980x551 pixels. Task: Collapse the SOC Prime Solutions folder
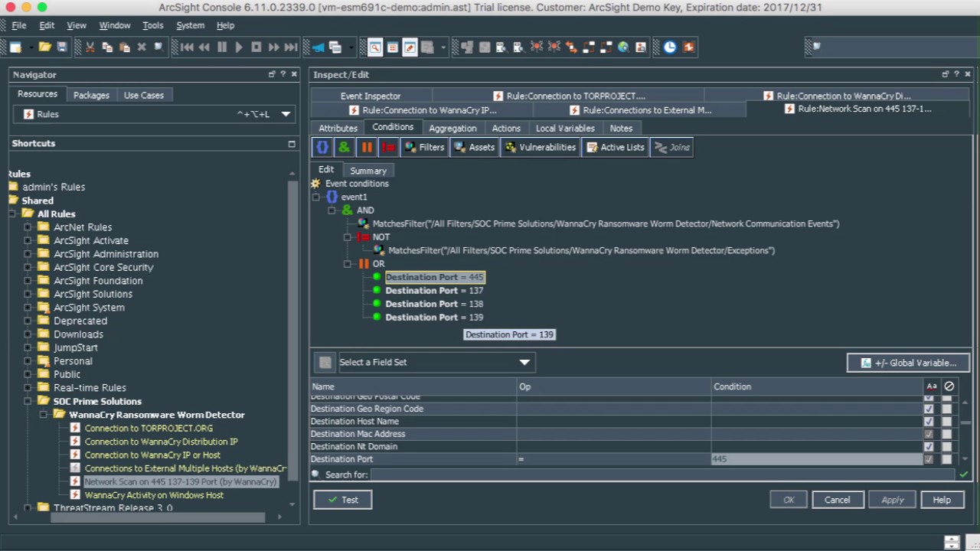pos(28,401)
